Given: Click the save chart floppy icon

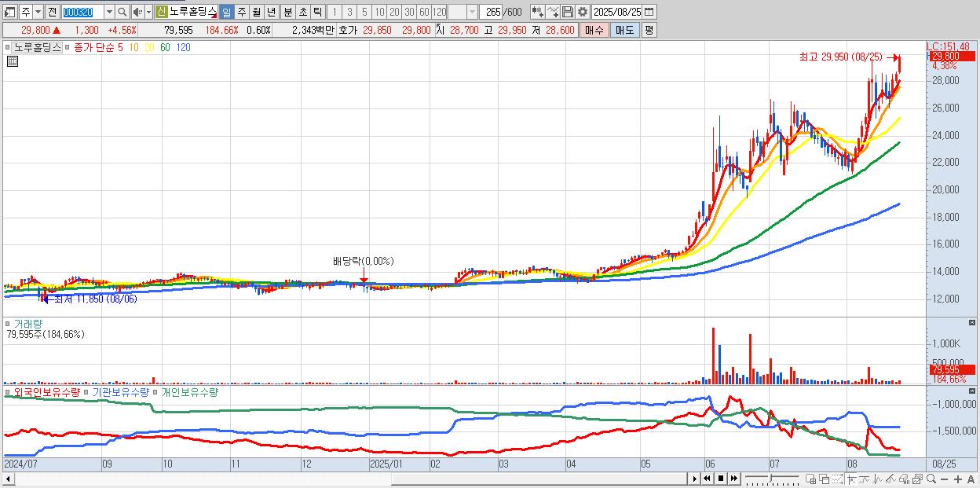Looking at the screenshot, I should [x=568, y=12].
